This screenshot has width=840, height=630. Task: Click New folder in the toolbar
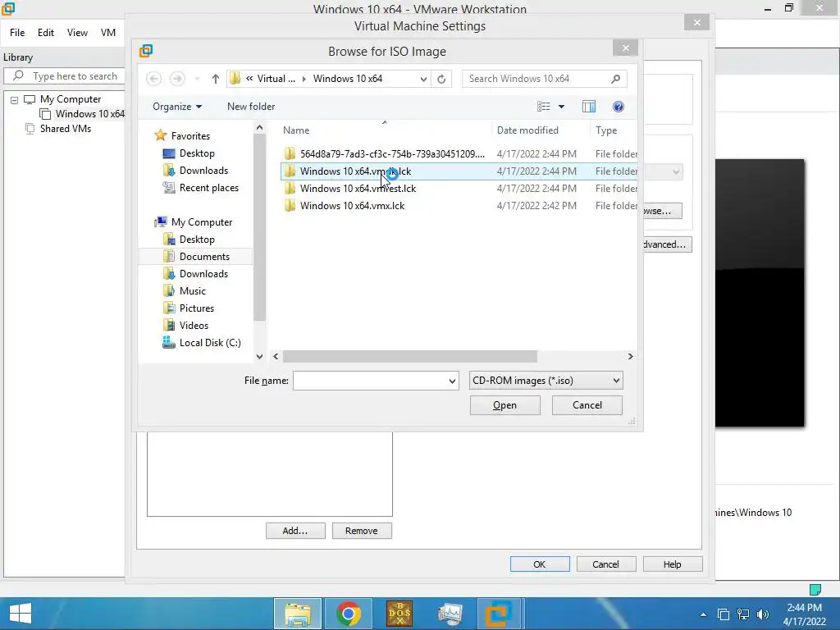[x=251, y=107]
